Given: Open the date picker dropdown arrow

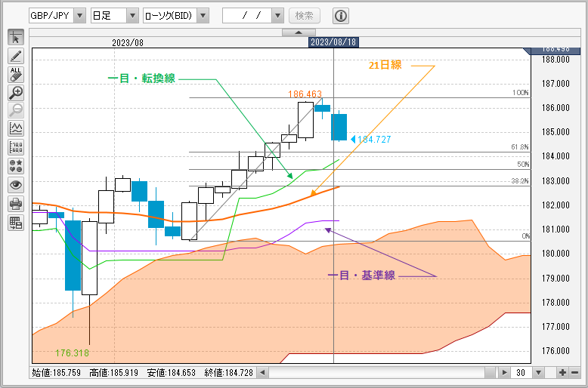Looking at the screenshot, I should tap(277, 16).
